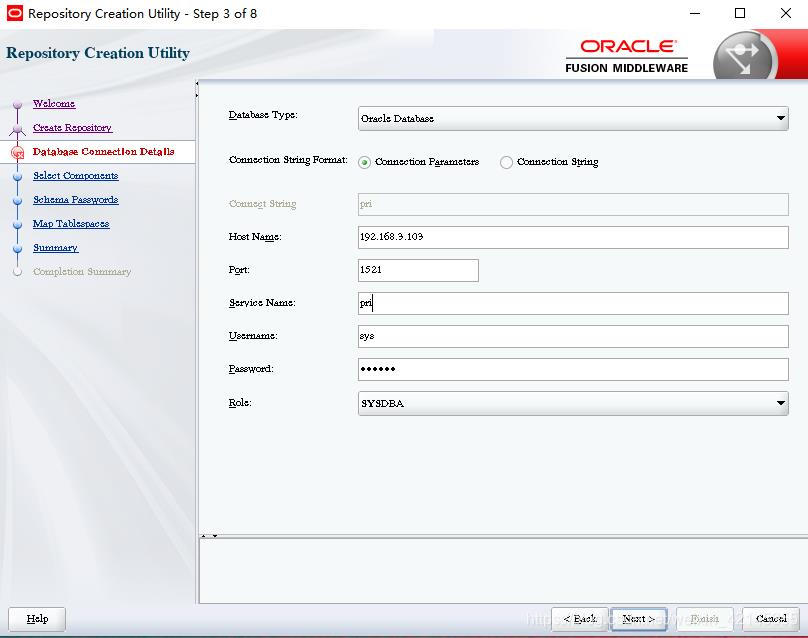Click the Create Repository bullet icon
This screenshot has width=808, height=638.
(x=18, y=129)
